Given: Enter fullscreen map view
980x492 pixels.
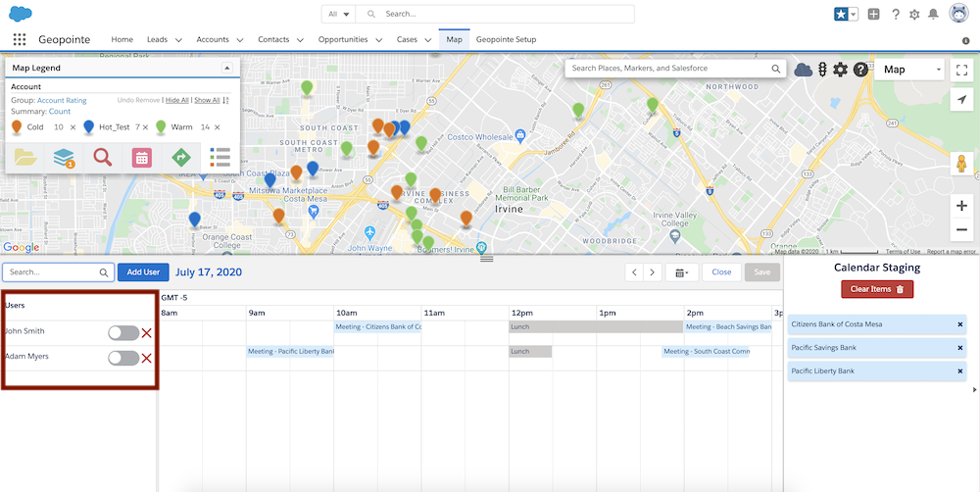Looking at the screenshot, I should point(962,70).
